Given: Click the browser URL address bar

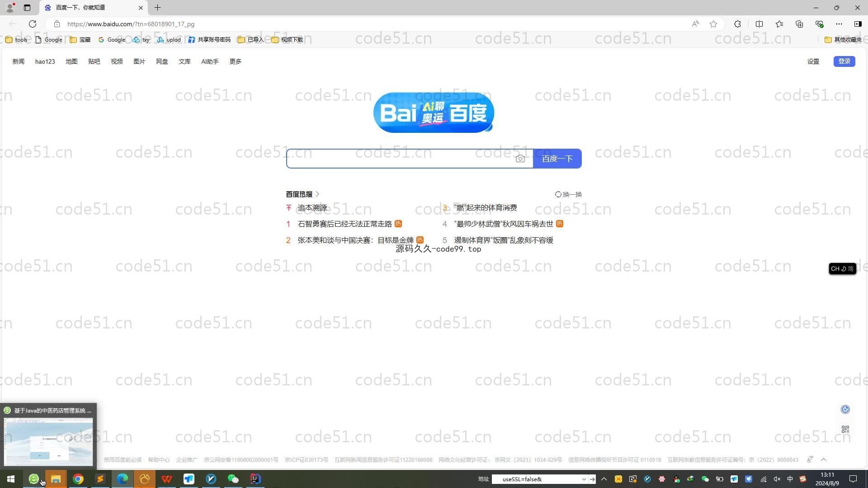Looking at the screenshot, I should 375,24.
